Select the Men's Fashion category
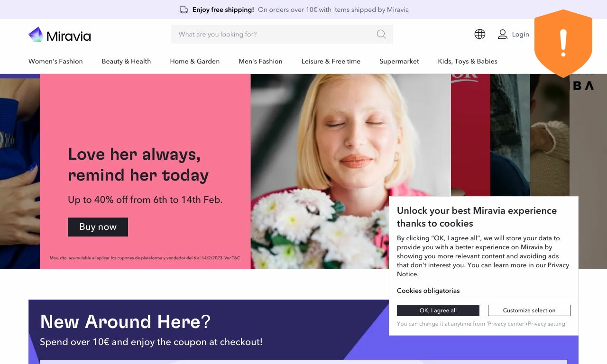 [260, 61]
